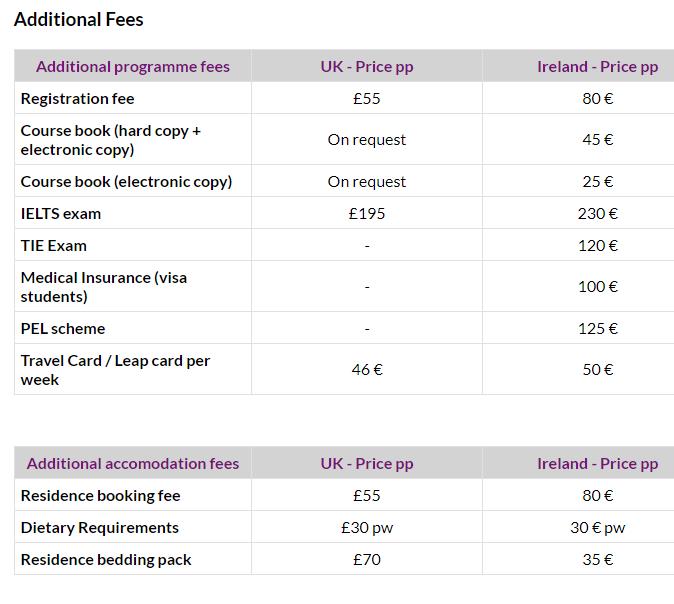The image size is (674, 604).
Task: Click Ireland - Price pp header in programme table
Action: coord(597,67)
